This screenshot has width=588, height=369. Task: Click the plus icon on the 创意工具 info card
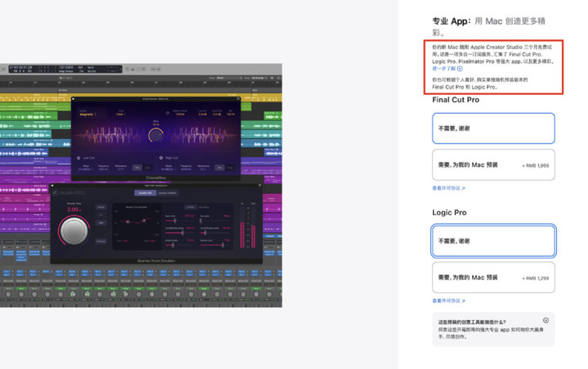[546, 320]
